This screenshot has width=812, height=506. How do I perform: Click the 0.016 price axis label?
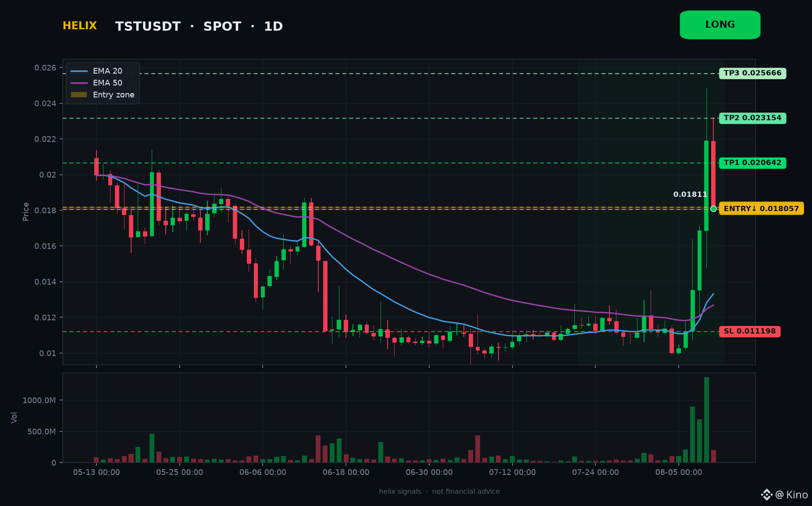tap(46, 246)
